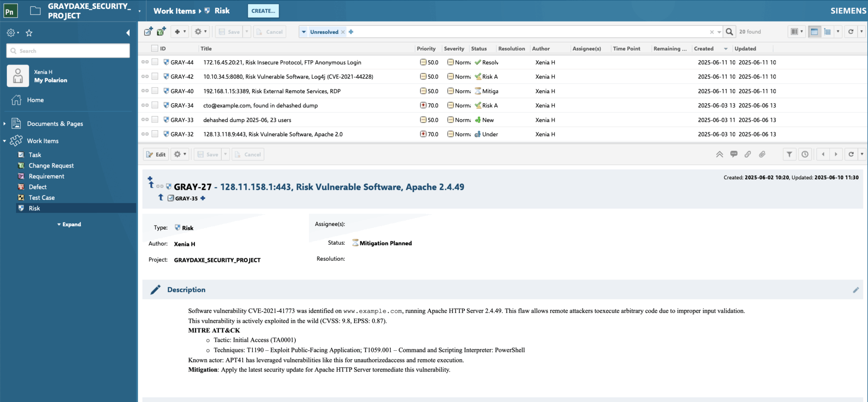Click the CREATE... button
This screenshot has height=402, width=868.
tap(263, 11)
